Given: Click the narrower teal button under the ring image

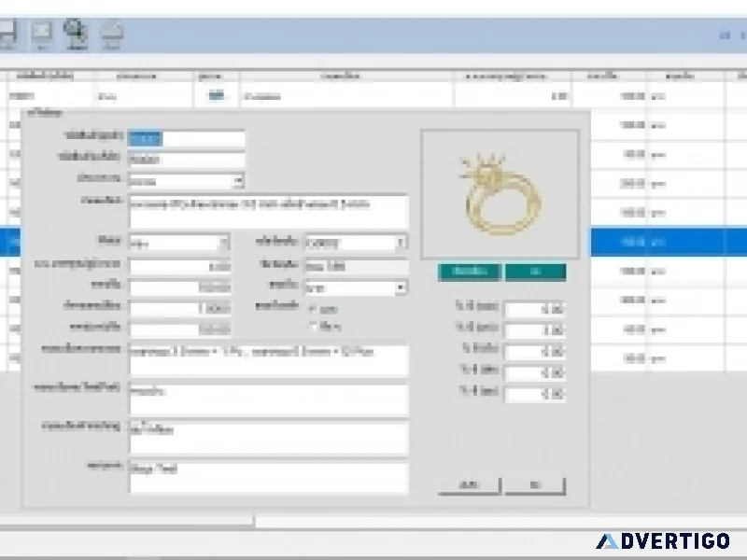Looking at the screenshot, I should pyautogui.click(x=535, y=272).
